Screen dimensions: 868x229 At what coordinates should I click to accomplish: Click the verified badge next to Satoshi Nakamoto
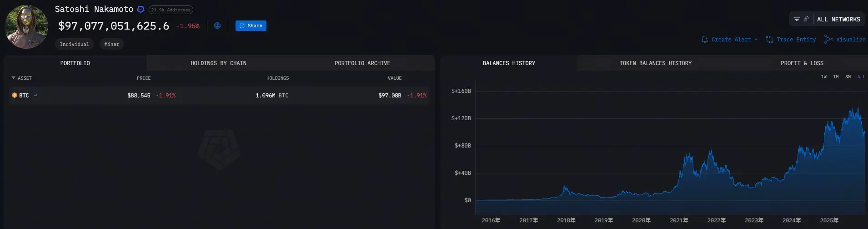click(141, 10)
